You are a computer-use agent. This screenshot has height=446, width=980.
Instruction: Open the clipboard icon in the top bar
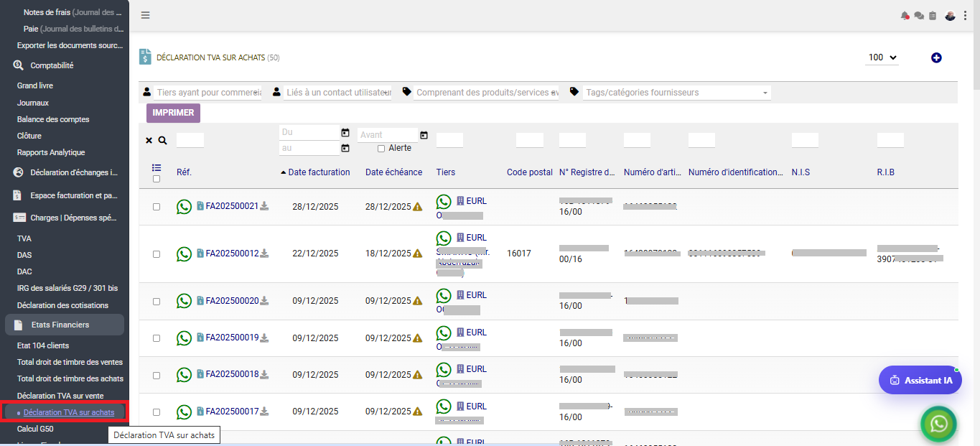(933, 16)
